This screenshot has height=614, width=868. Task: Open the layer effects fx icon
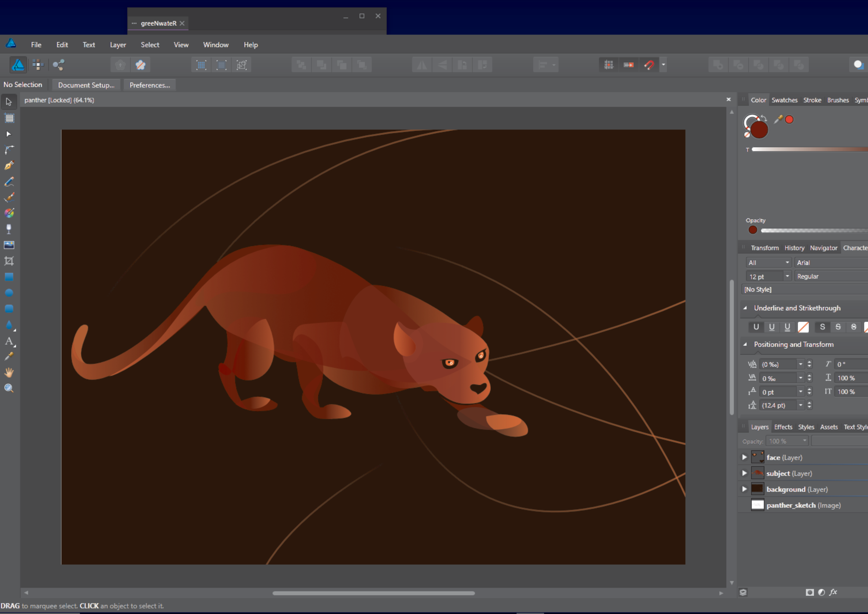point(833,592)
